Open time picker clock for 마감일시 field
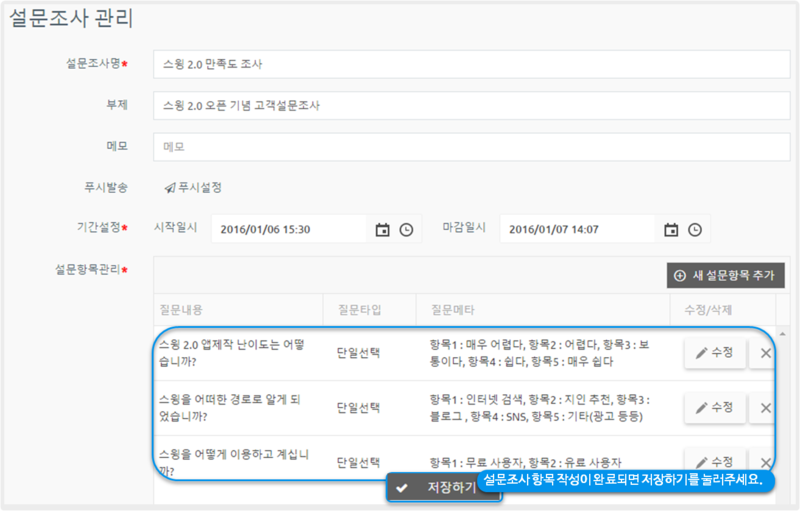The height and width of the screenshot is (511, 800). coord(694,230)
